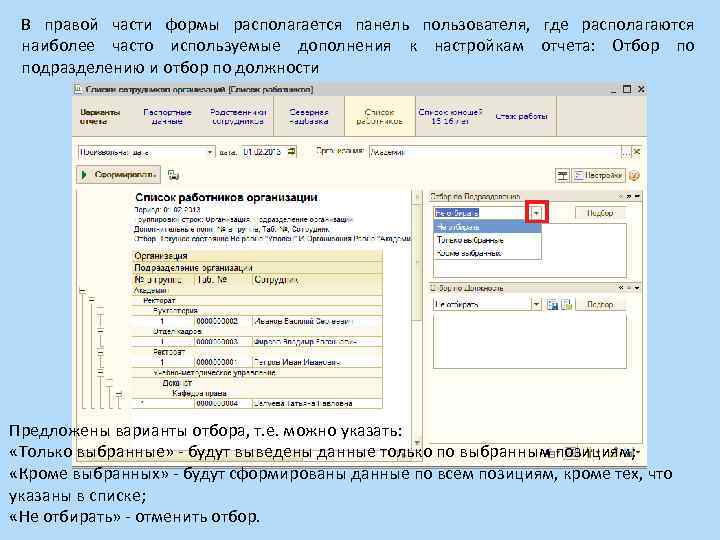This screenshot has height=540, width=720.
Task: Select the Отдел кадров row in the report
Action: pos(257,331)
